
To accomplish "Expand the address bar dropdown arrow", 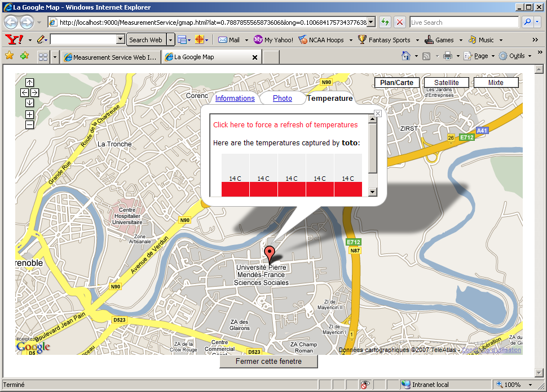I will point(372,23).
